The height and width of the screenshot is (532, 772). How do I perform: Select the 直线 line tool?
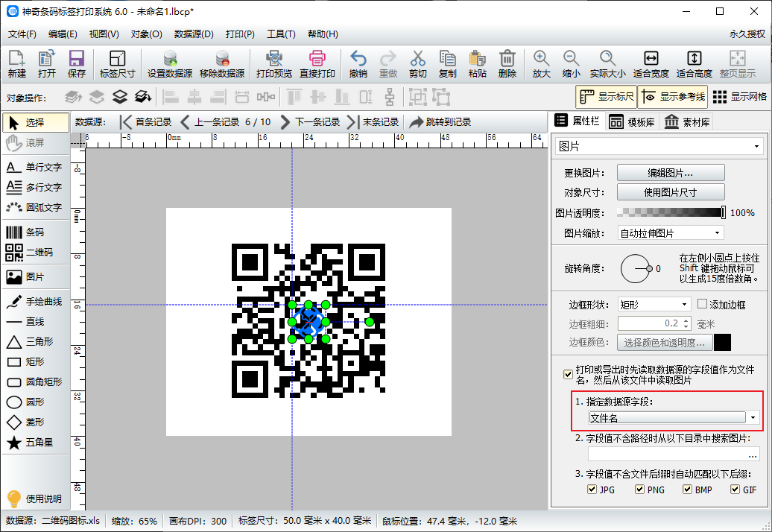tap(35, 322)
